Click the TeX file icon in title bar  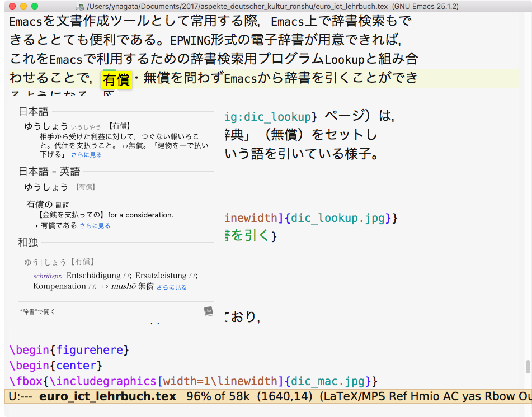pos(81,7)
